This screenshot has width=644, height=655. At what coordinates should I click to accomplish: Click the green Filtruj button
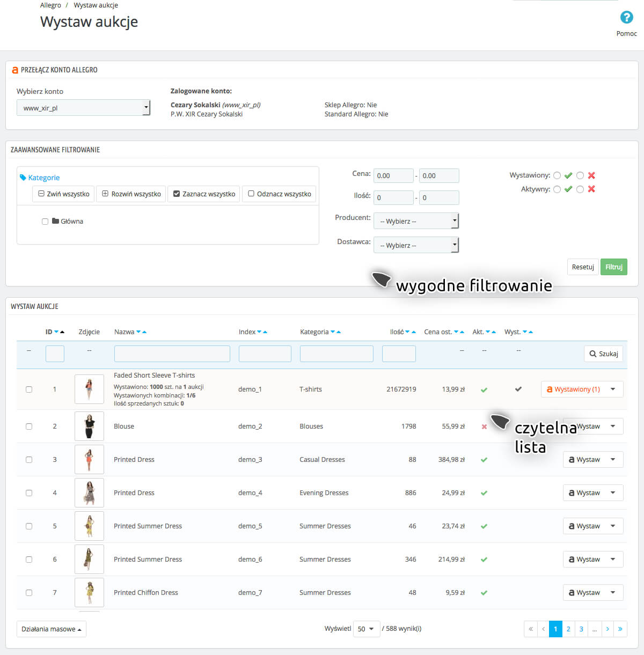614,267
